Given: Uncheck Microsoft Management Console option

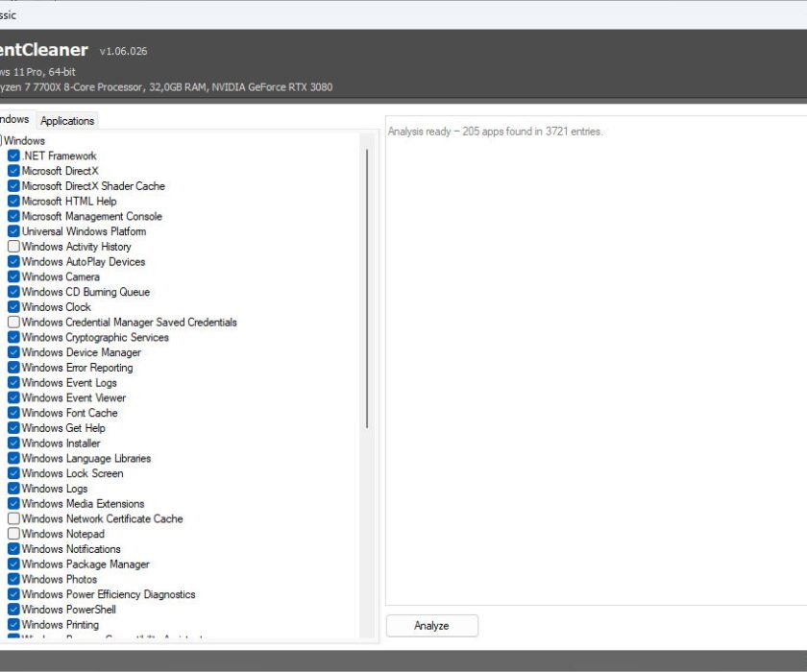Looking at the screenshot, I should point(13,216).
